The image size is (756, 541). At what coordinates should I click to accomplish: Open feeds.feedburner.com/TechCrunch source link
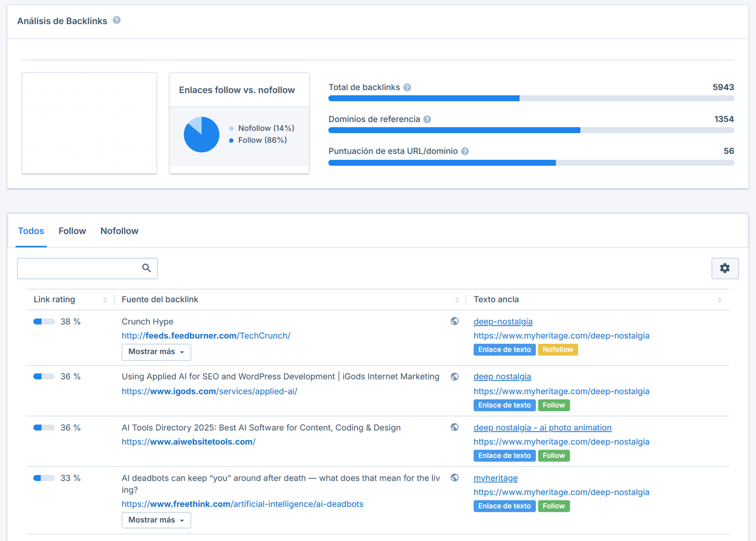pyautogui.click(x=206, y=336)
